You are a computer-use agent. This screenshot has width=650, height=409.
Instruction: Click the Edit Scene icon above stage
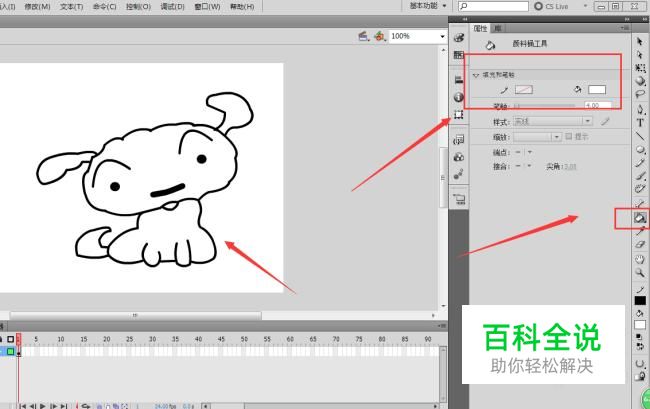[x=364, y=36]
